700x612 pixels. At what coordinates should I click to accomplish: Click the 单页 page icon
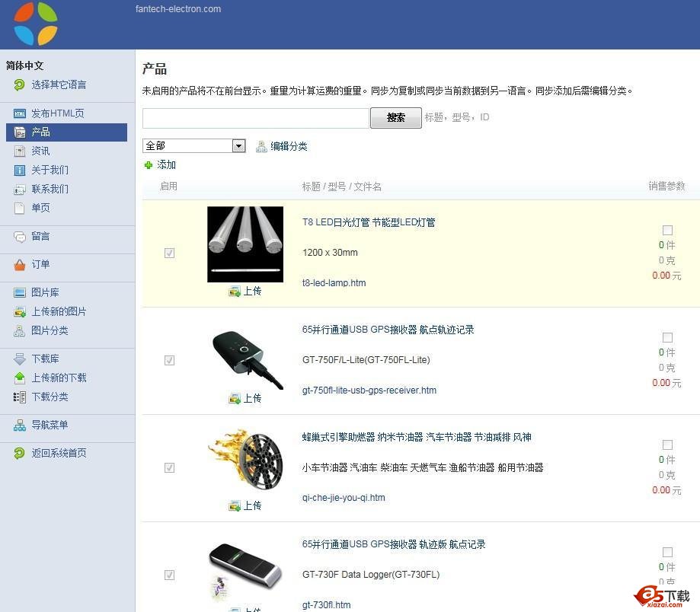coord(19,208)
